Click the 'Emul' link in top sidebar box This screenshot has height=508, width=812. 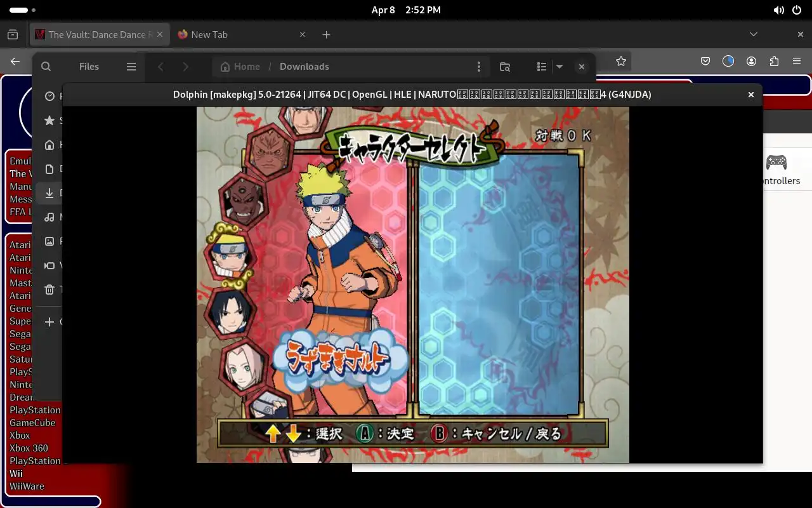(20, 161)
